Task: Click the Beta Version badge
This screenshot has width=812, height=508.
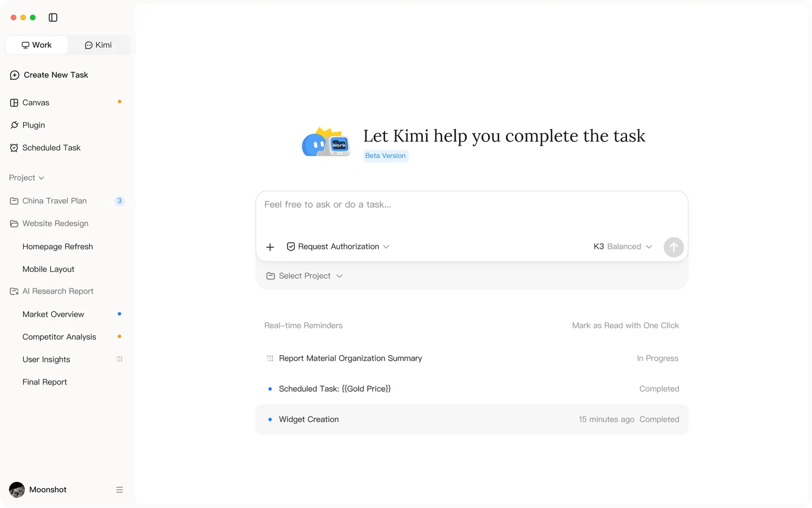Action: tap(386, 156)
